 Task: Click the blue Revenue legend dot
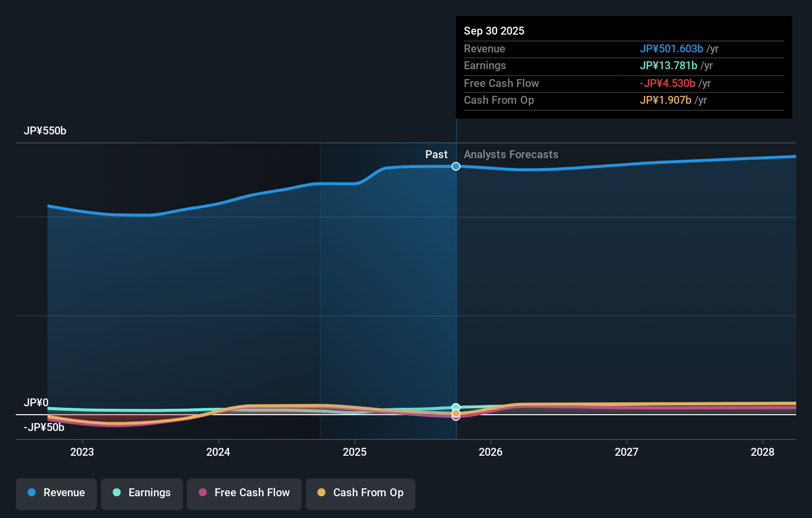31,493
